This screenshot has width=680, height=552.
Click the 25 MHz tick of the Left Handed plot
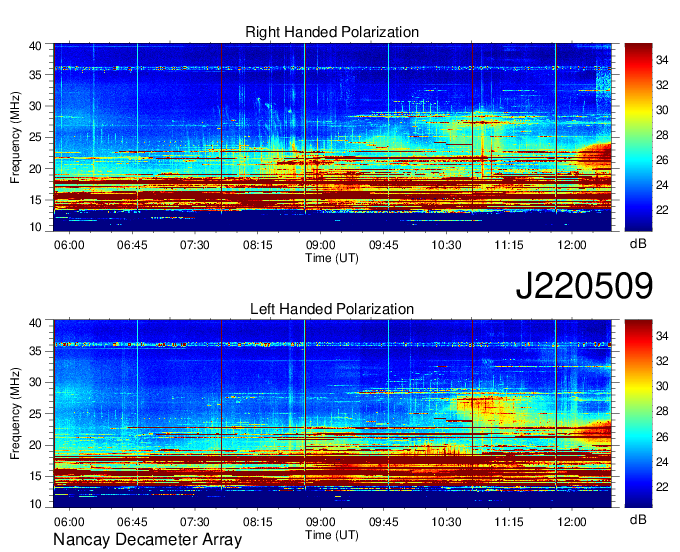[x=35, y=414]
